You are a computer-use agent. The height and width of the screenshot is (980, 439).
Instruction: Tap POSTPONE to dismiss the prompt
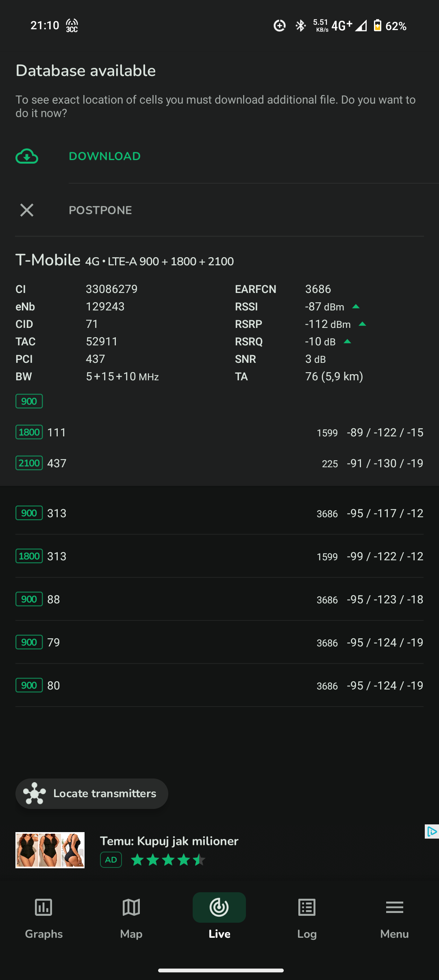pyautogui.click(x=100, y=210)
